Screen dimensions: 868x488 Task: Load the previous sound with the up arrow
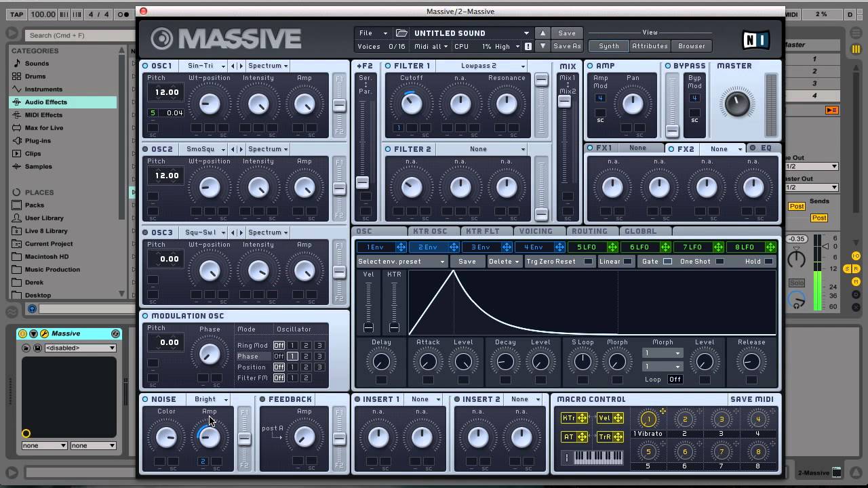pyautogui.click(x=542, y=33)
